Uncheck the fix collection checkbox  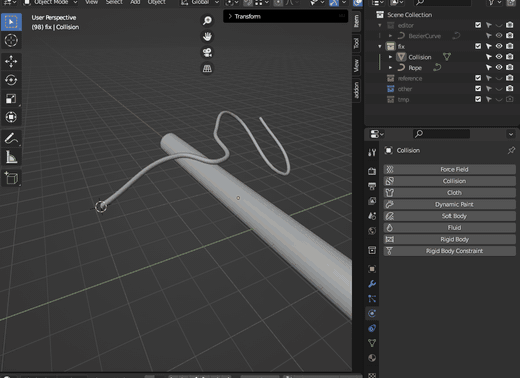click(x=478, y=46)
